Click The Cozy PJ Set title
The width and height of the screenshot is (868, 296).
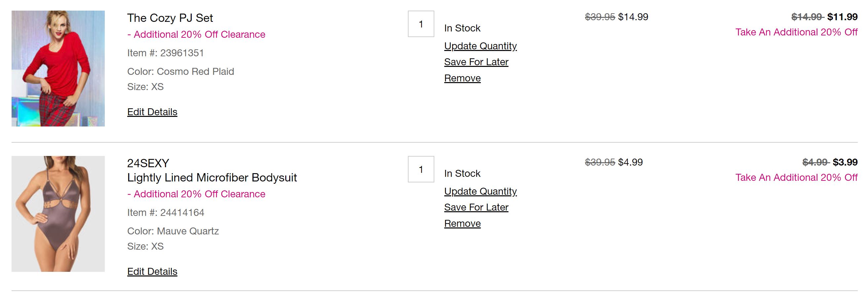pos(170,18)
